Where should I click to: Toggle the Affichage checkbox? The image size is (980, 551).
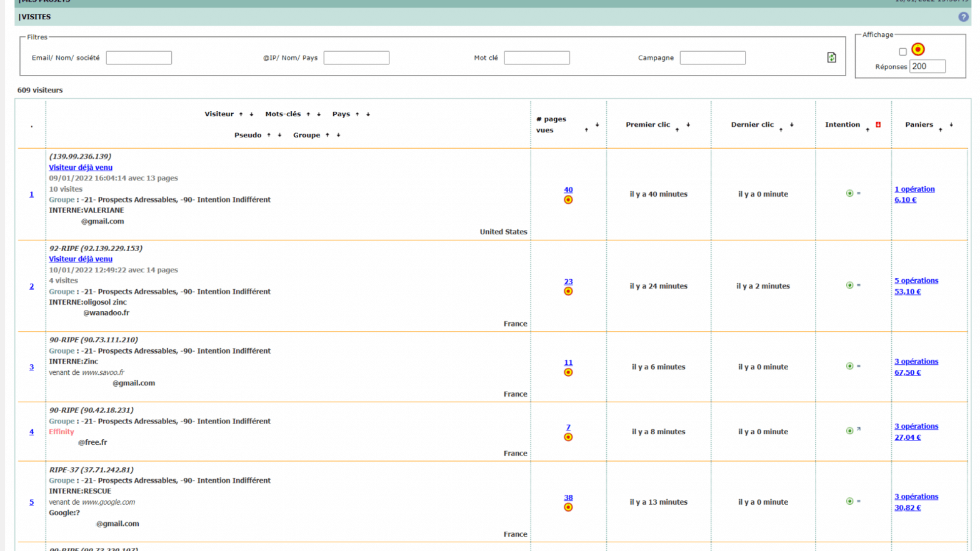click(x=902, y=52)
